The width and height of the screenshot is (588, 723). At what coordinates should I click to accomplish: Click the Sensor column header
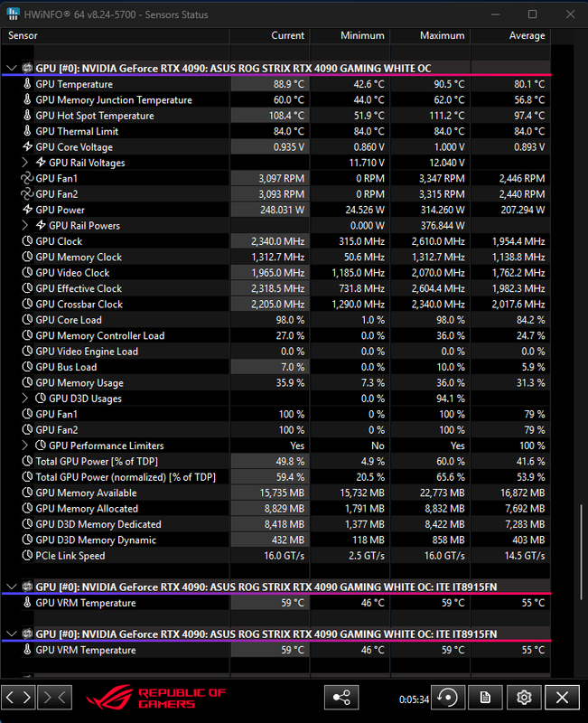(116, 35)
